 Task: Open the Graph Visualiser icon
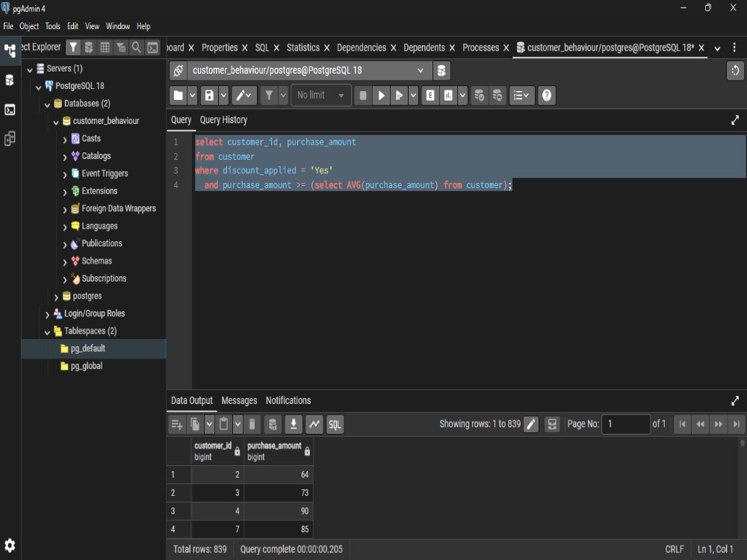click(314, 424)
